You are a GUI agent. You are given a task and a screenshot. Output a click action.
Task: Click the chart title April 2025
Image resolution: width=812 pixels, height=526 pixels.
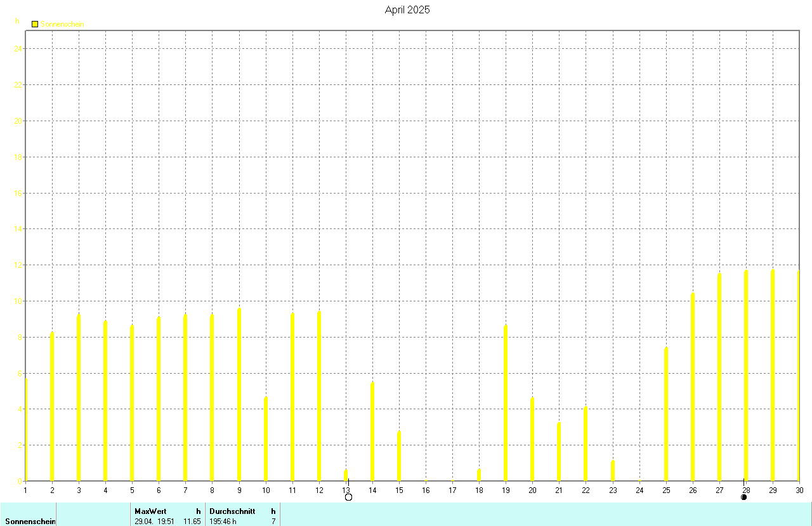coord(407,10)
